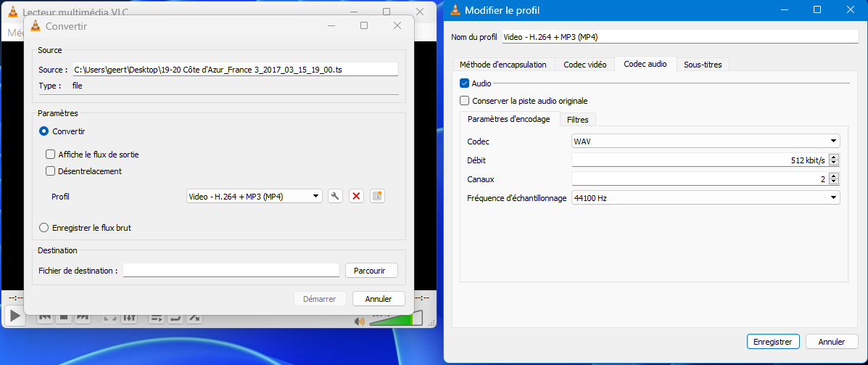Open extended settings equalizer icon
The height and width of the screenshot is (365, 868).
(x=129, y=318)
